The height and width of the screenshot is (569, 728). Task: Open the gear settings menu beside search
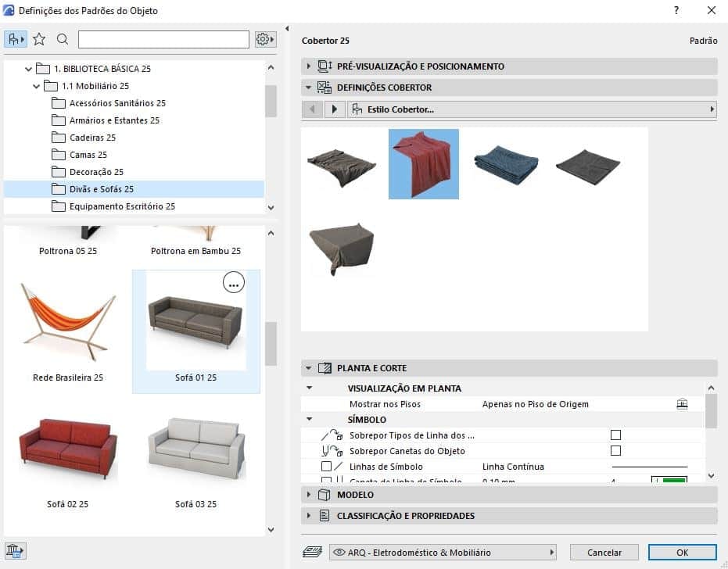click(265, 39)
